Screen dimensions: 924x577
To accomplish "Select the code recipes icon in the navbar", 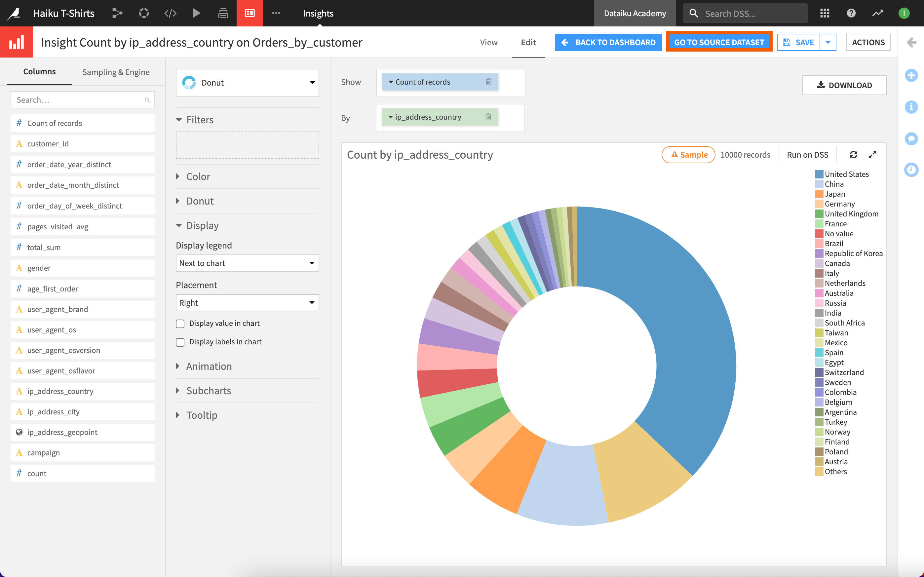I will pyautogui.click(x=170, y=13).
